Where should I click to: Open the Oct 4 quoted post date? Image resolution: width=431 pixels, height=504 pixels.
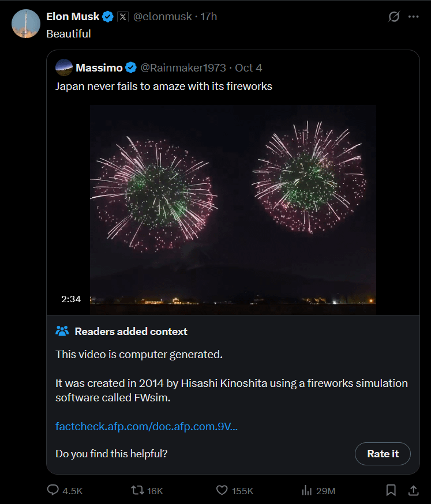point(249,68)
